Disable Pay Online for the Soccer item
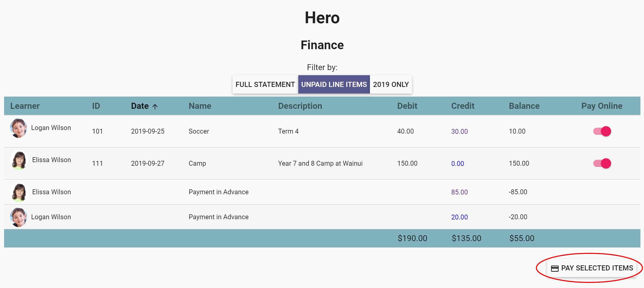Viewport: 644px width, 288px height. [x=602, y=132]
